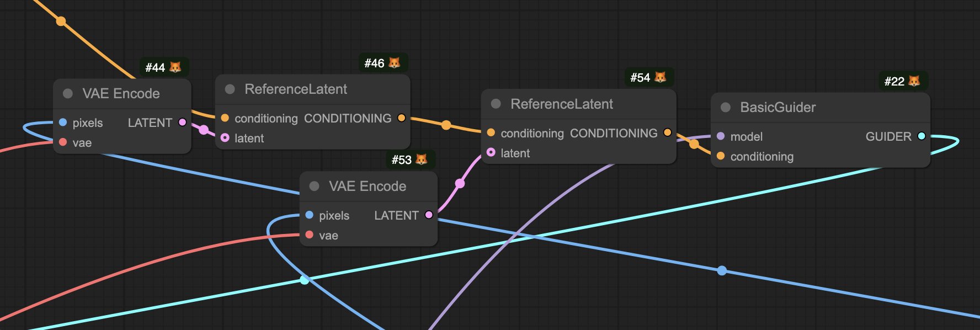Image resolution: width=980 pixels, height=330 pixels.
Task: Collapse node #44 VAE Encode via dot
Action: [x=68, y=94]
